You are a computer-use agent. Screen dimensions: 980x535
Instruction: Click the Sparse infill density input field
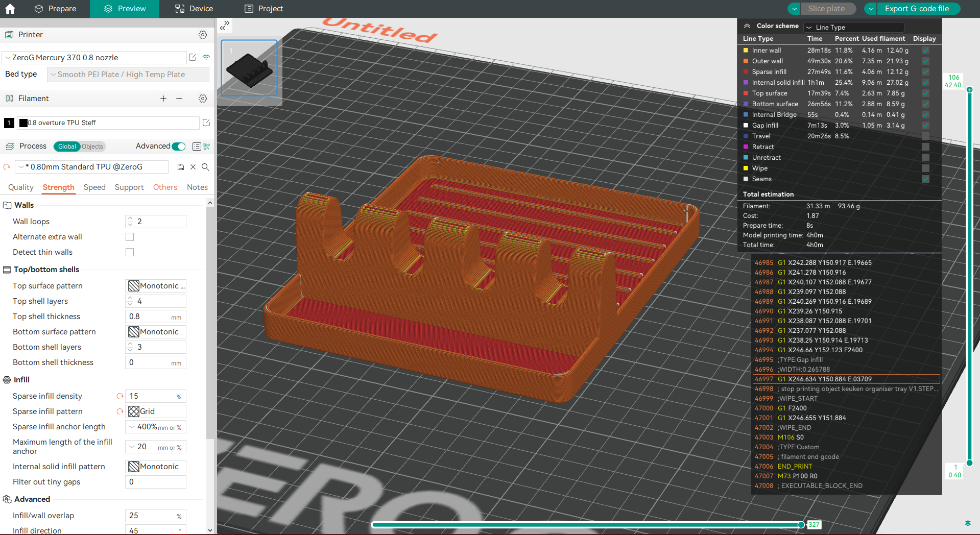pos(156,396)
